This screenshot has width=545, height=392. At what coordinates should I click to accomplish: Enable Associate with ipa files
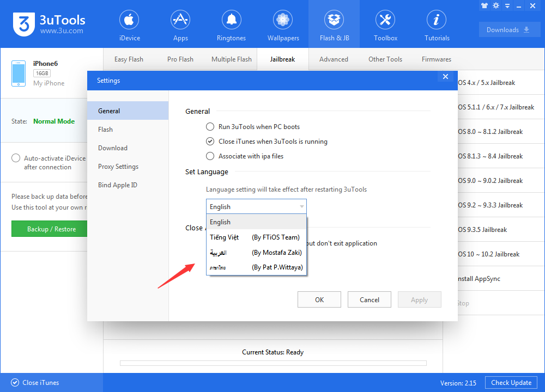(210, 156)
